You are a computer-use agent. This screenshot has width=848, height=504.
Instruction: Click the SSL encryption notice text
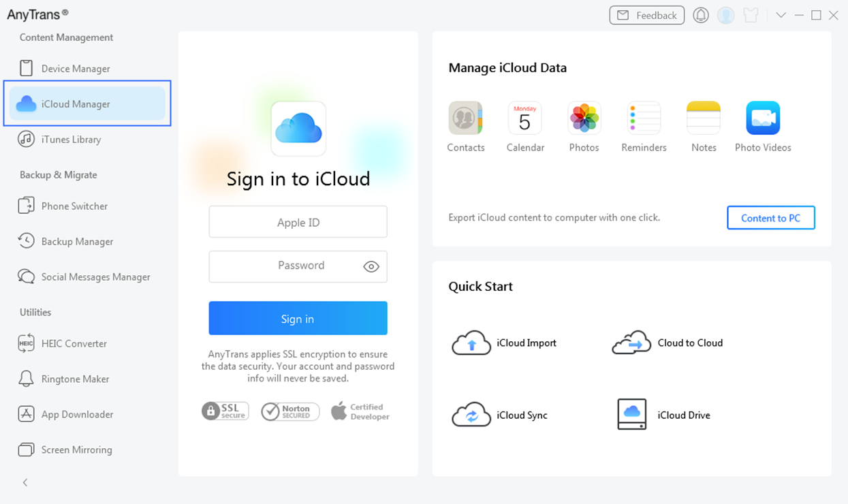click(298, 366)
